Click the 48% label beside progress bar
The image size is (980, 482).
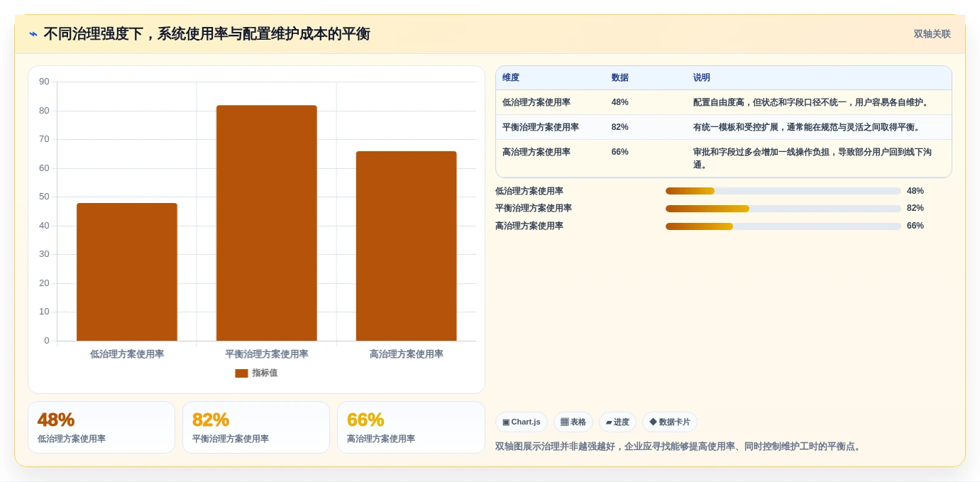[915, 191]
